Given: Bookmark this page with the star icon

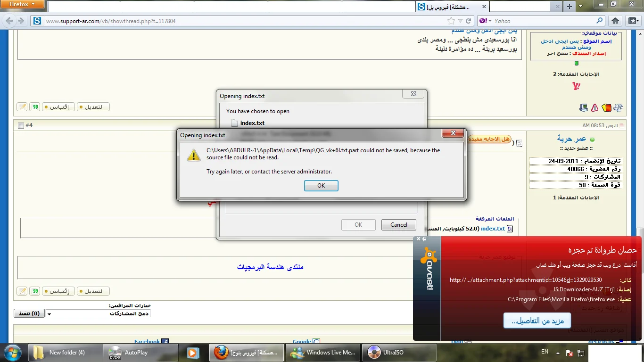Looking at the screenshot, I should 451,21.
